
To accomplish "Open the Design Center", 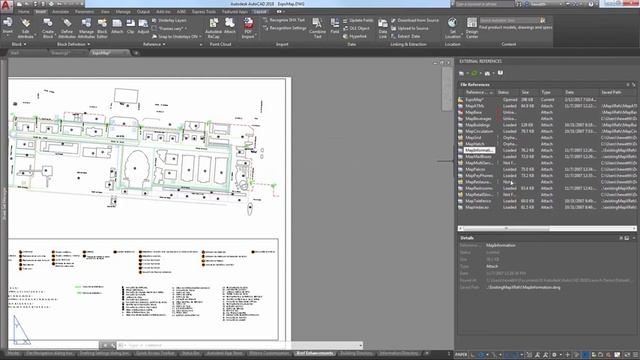I will pyautogui.click(x=472, y=28).
